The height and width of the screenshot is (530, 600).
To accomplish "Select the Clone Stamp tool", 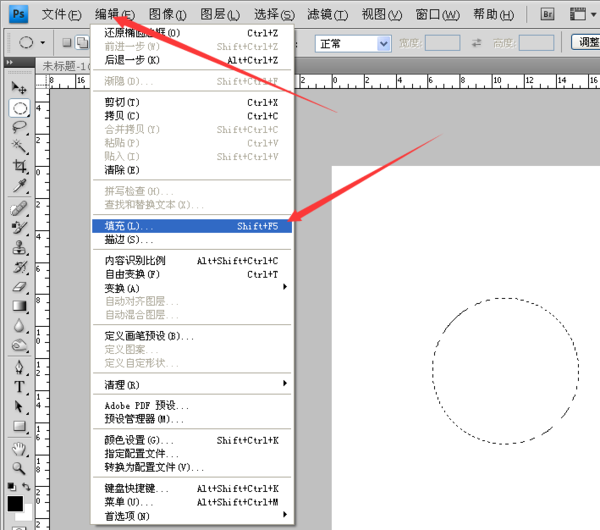I will point(19,248).
